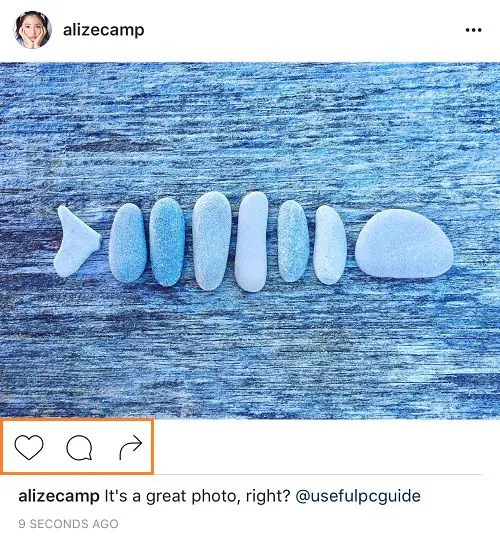Click the light blue pebble beside the tail stone
Viewport: 500px width, 543px height.
click(127, 243)
